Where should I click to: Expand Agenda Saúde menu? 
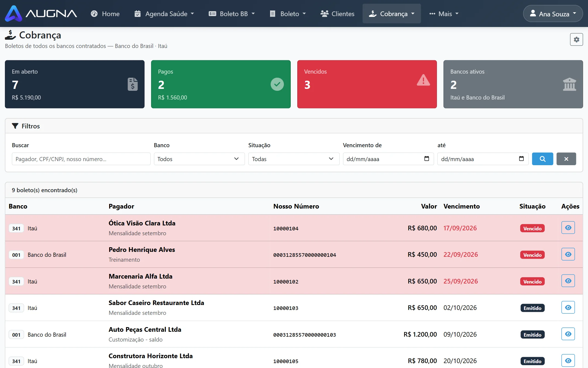(164, 14)
